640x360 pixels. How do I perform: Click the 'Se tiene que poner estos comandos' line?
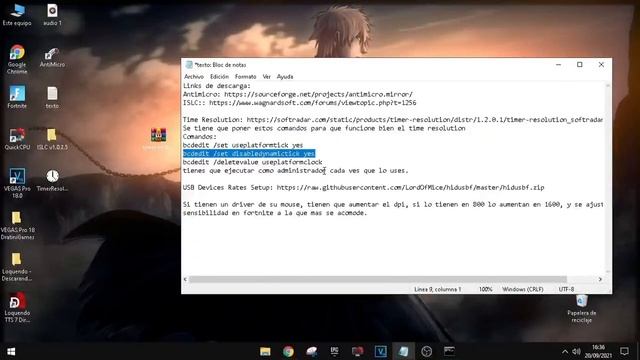click(324, 128)
